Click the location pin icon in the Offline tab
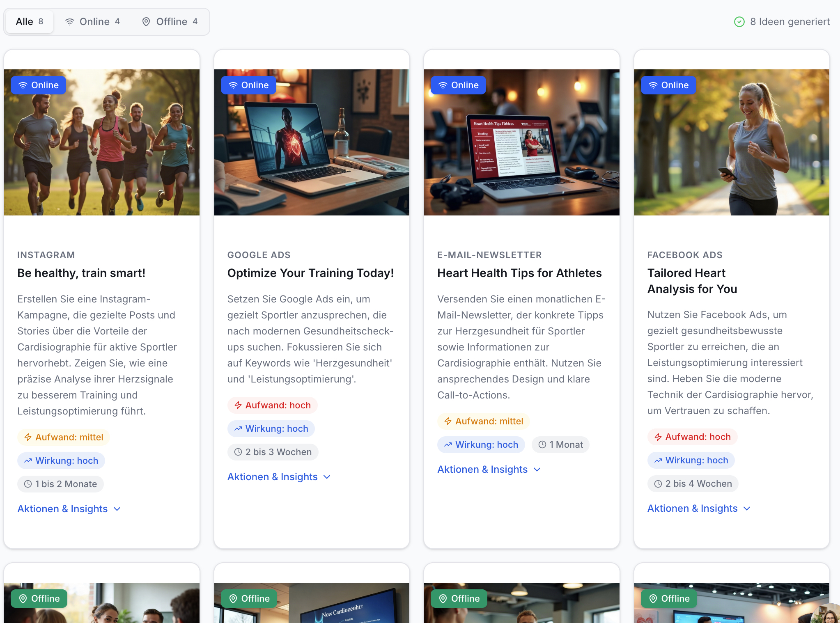This screenshot has width=840, height=623. click(146, 22)
